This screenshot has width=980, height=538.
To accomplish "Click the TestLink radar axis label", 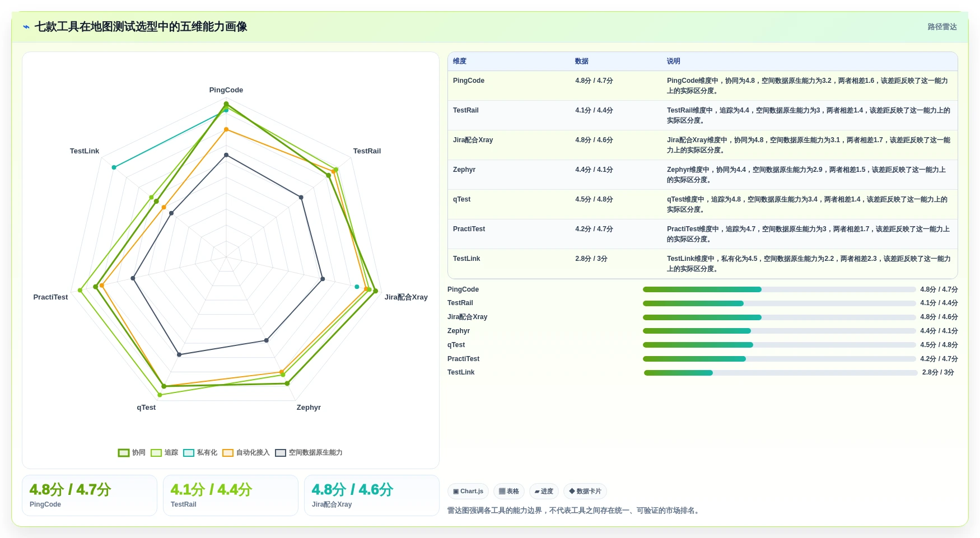I will point(85,151).
